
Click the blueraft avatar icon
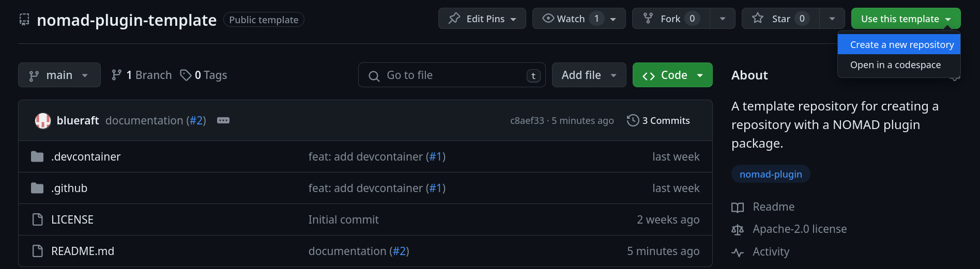[x=43, y=121]
